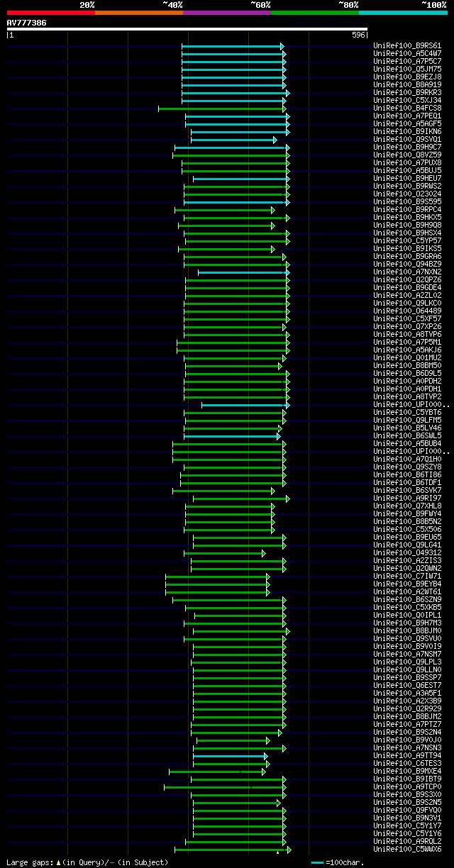Open hit UniRef100_Q5JM75
454x868 pixels.
[407, 69]
